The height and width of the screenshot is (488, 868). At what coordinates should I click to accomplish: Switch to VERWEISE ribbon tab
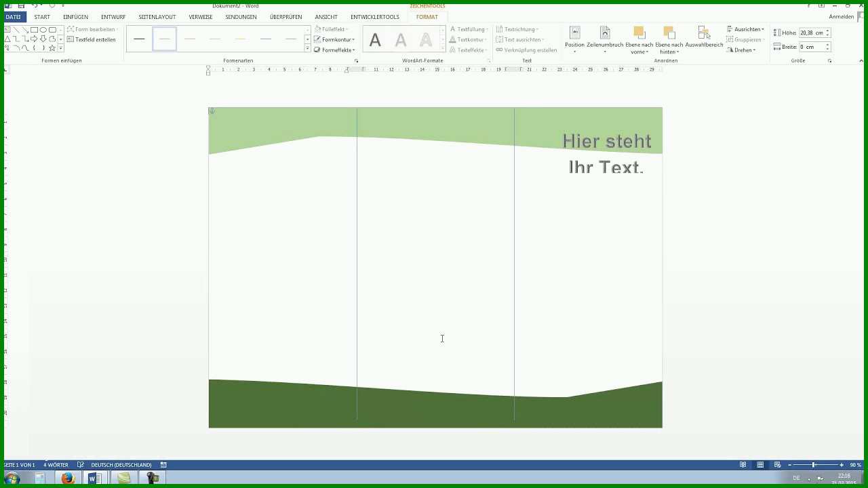point(201,17)
